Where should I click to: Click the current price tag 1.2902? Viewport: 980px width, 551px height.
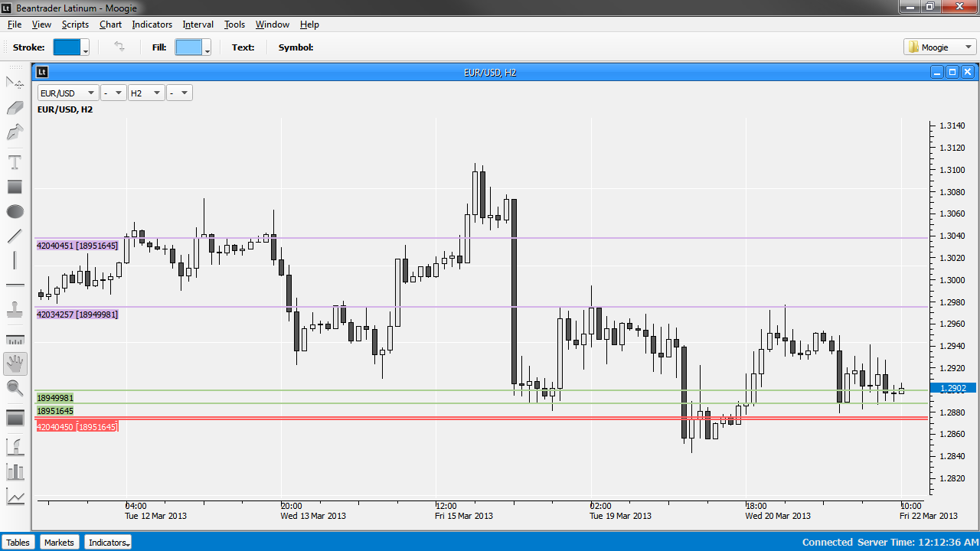coord(953,388)
